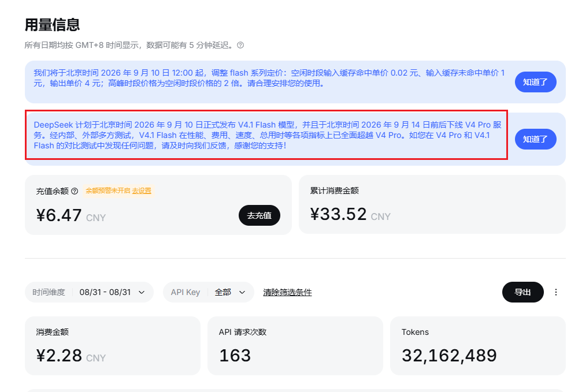Screen dimensions: 582x392
Task: Click the 累计消费金额 label
Action: (335, 191)
